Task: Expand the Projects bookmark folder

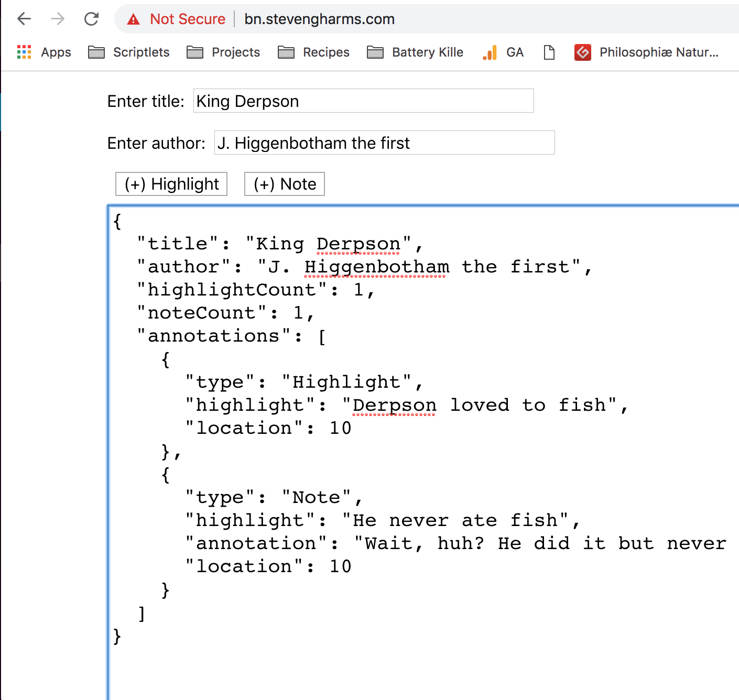Action: coord(223,52)
